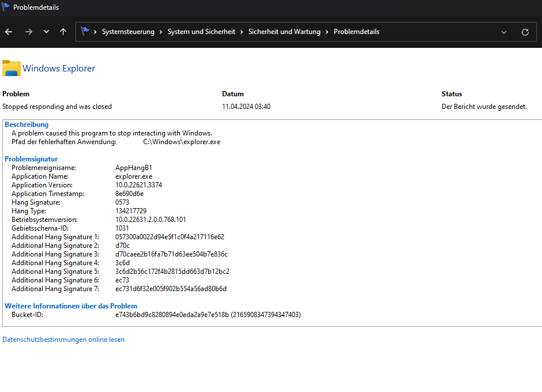Expand chevron after Sicherheit und Wartung
This screenshot has width=542, height=392.
coord(327,32)
